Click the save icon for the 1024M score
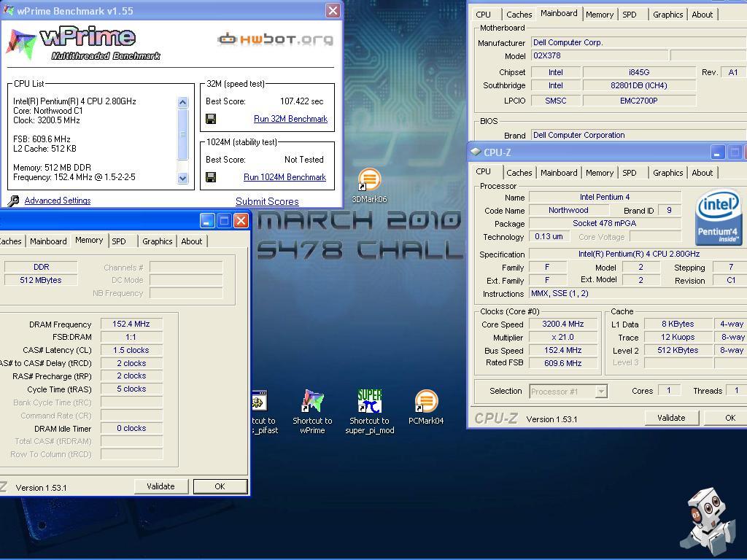This screenshot has width=747, height=560. pos(211,177)
